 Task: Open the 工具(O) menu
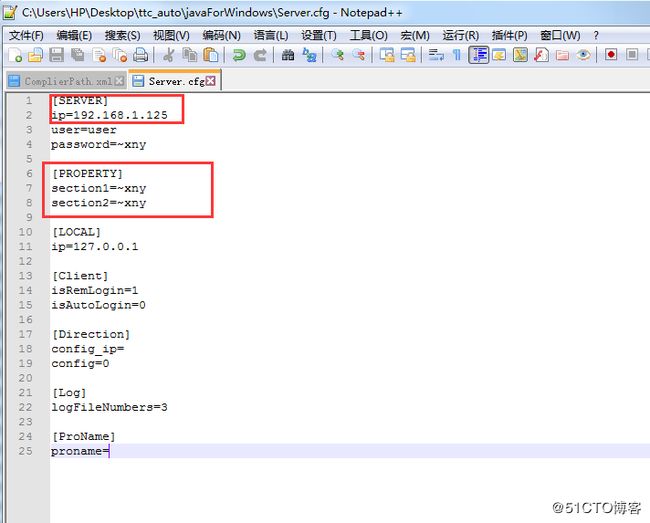point(369,36)
